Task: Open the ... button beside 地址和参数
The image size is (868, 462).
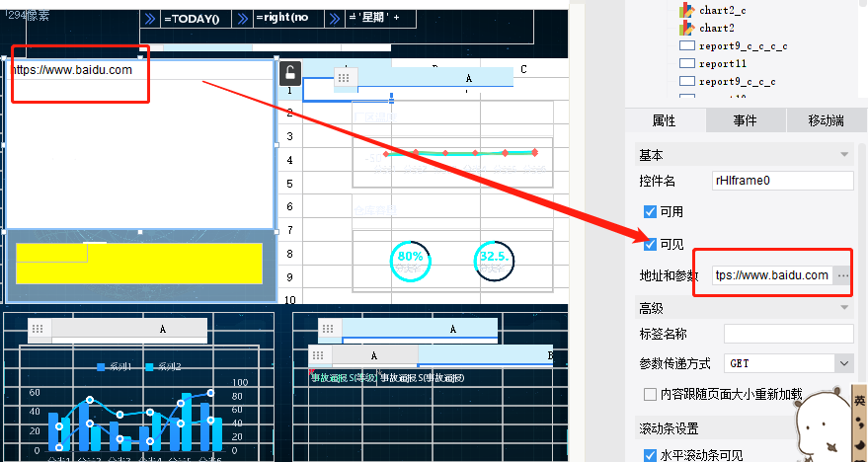Action: coord(842,275)
